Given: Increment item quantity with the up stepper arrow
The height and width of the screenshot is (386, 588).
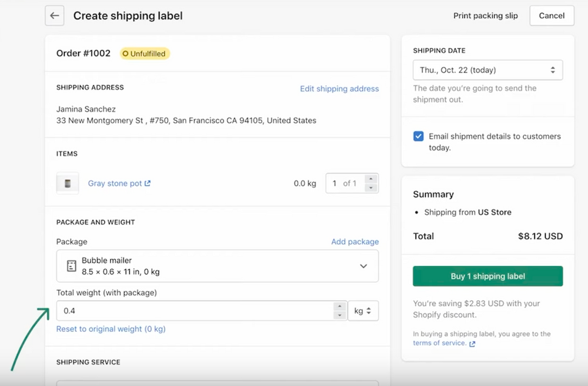Looking at the screenshot, I should point(371,179).
